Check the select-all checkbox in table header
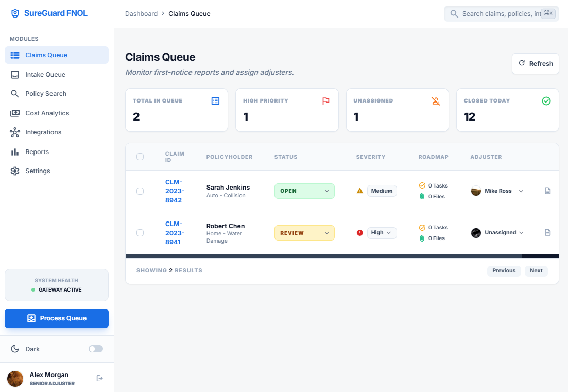 coord(140,157)
